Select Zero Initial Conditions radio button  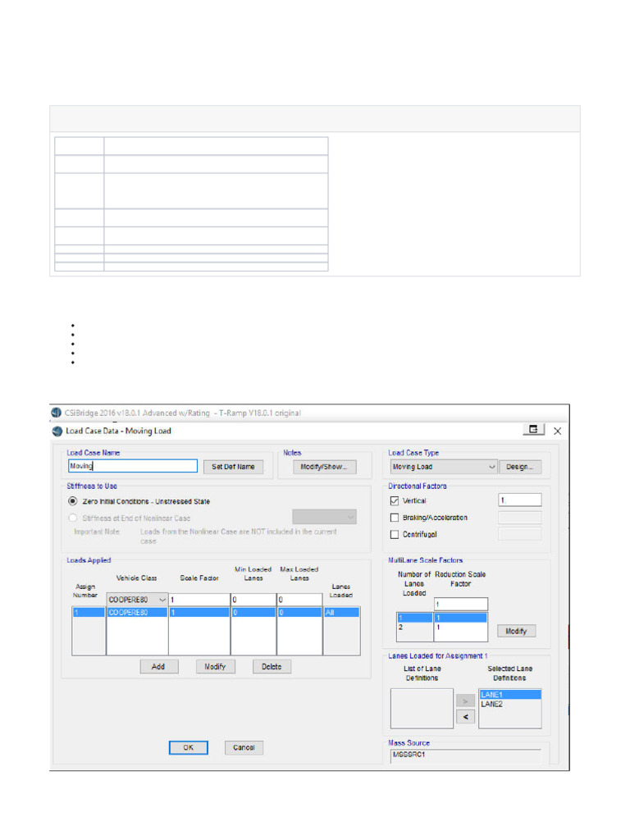point(73,501)
